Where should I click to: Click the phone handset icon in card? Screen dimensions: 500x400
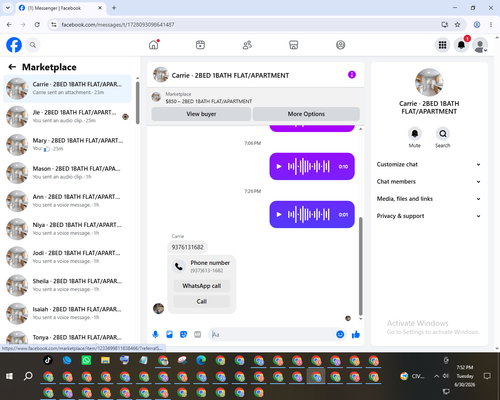(179, 266)
